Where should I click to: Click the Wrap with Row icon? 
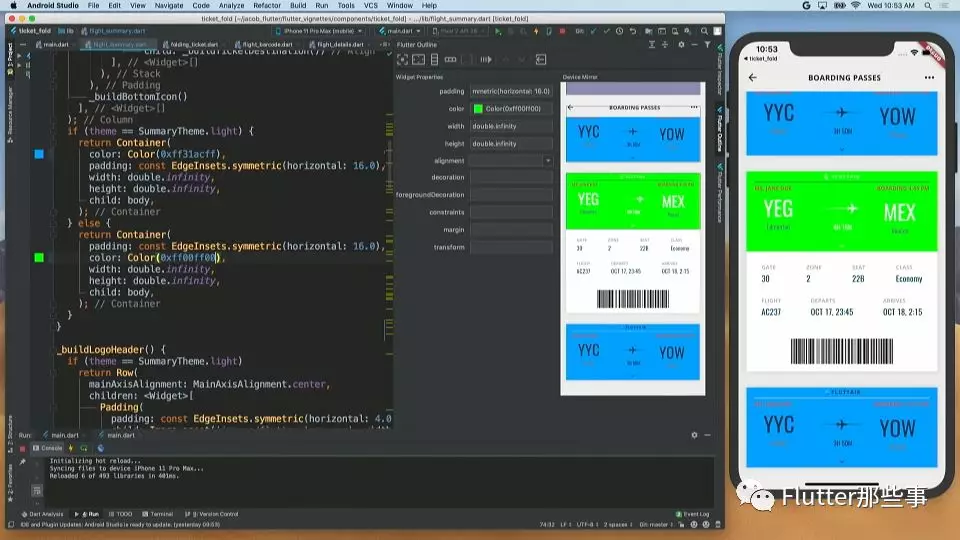[x=451, y=59]
